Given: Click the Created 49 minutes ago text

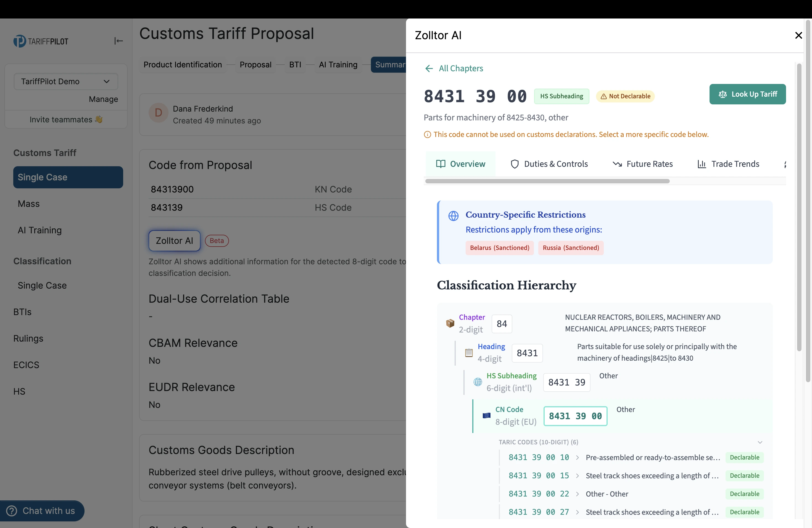Looking at the screenshot, I should [x=217, y=121].
